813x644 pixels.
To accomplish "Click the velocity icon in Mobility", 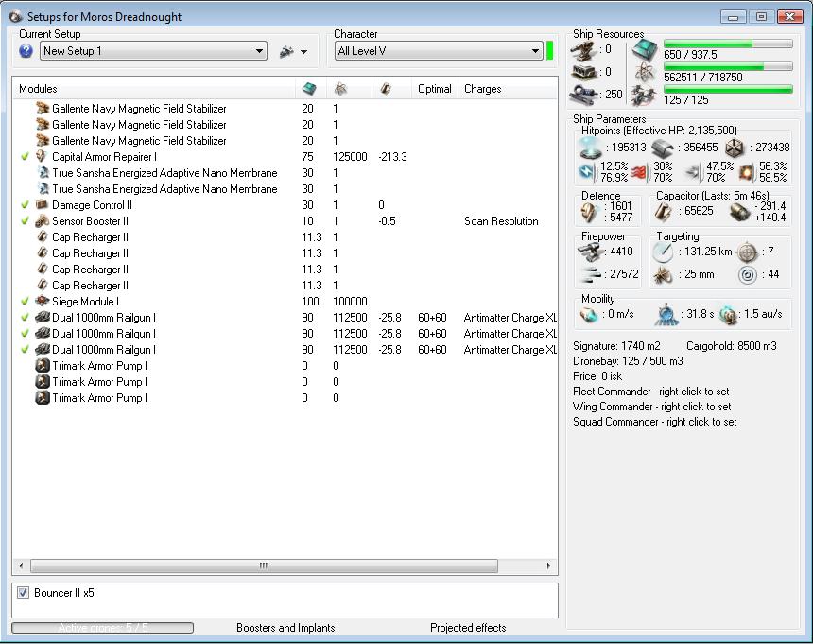I will click(589, 315).
